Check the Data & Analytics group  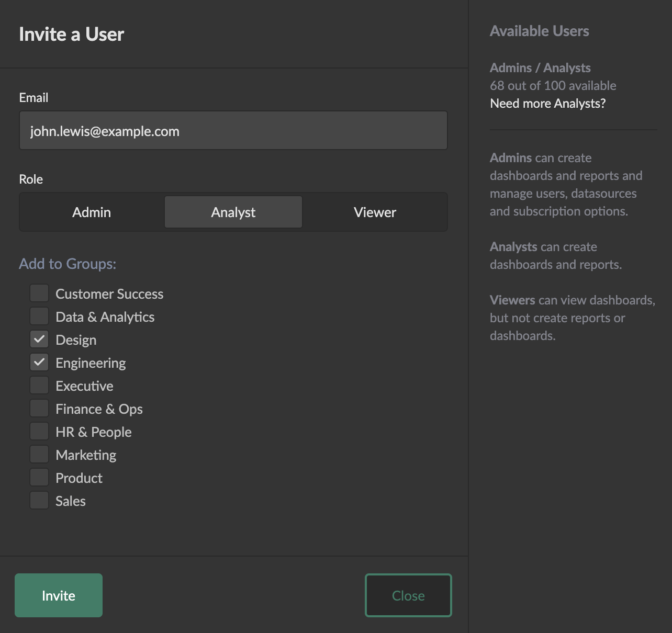[x=39, y=316]
